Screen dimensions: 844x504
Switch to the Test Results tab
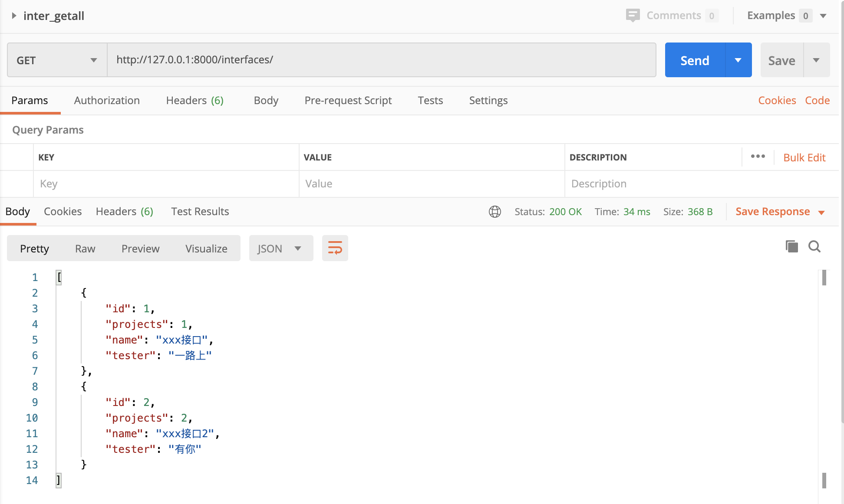pyautogui.click(x=200, y=211)
